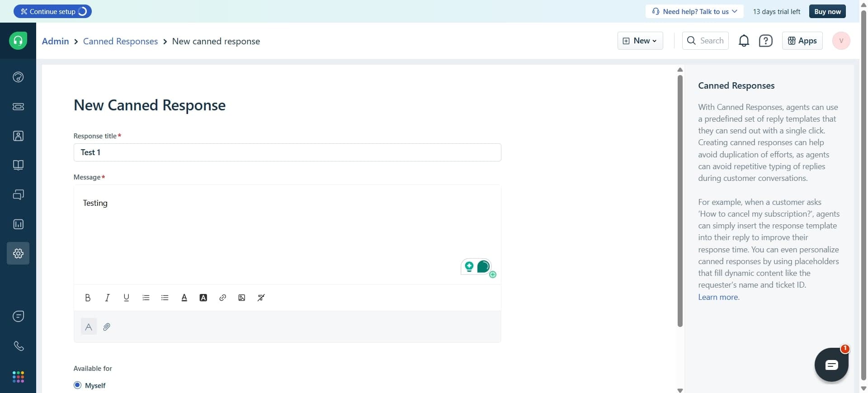Open the text color picker
Image resolution: width=868 pixels, height=393 pixels.
click(184, 298)
